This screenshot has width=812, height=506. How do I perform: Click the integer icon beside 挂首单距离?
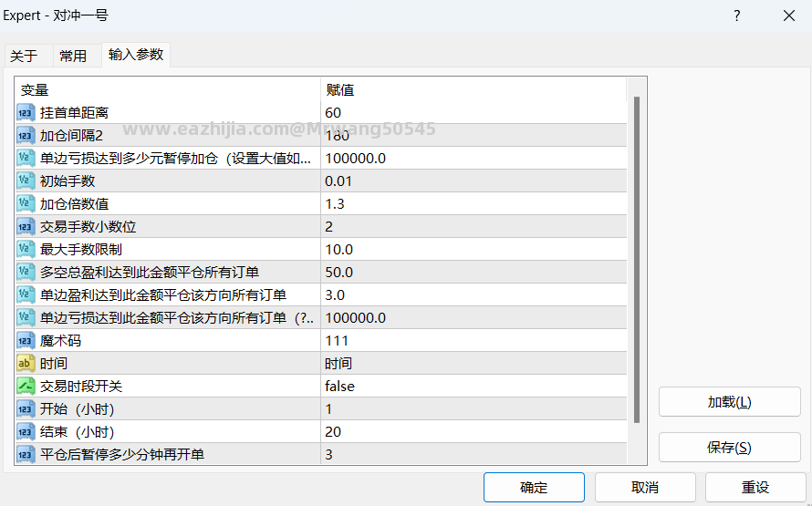[26, 113]
